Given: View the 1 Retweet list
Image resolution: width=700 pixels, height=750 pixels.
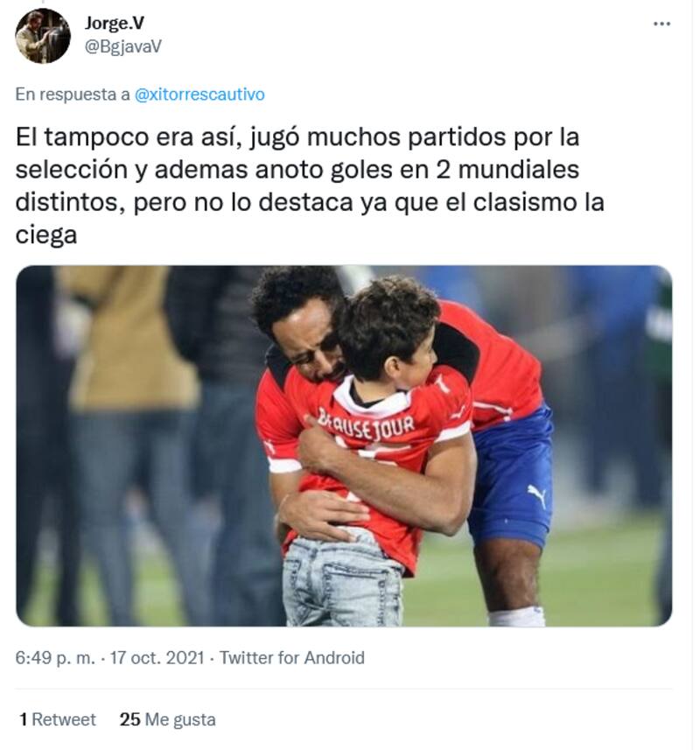Looking at the screenshot, I should 58,719.
